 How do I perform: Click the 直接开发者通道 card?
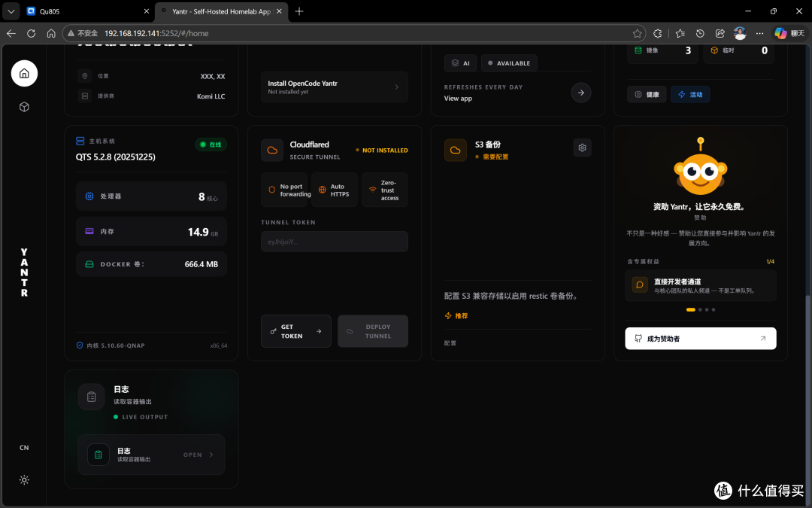click(x=700, y=286)
